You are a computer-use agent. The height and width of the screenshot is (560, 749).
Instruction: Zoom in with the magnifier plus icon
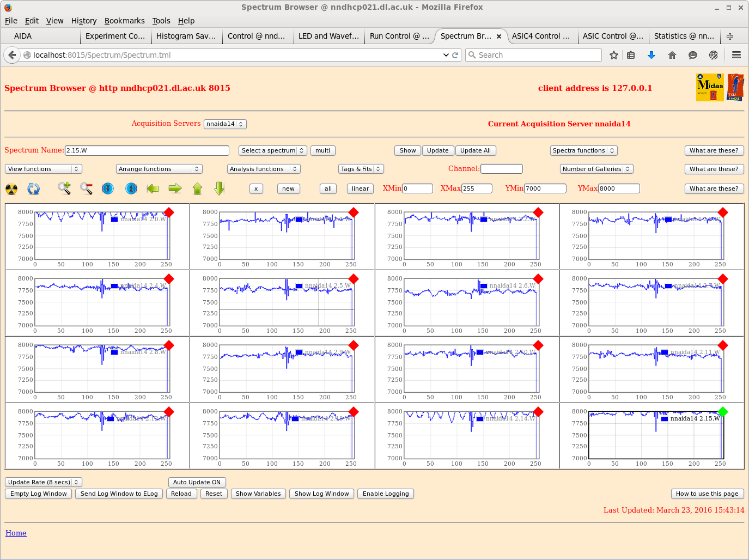tap(64, 188)
